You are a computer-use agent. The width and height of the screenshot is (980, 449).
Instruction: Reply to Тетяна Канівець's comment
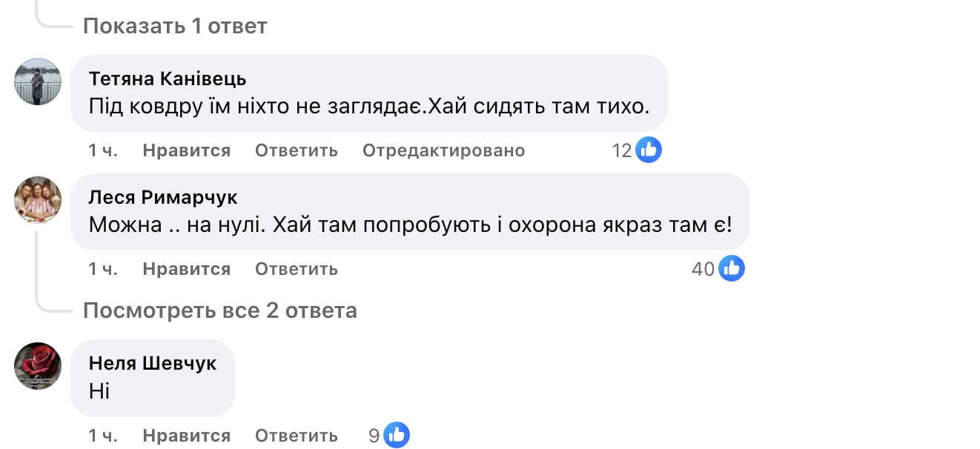click(297, 150)
